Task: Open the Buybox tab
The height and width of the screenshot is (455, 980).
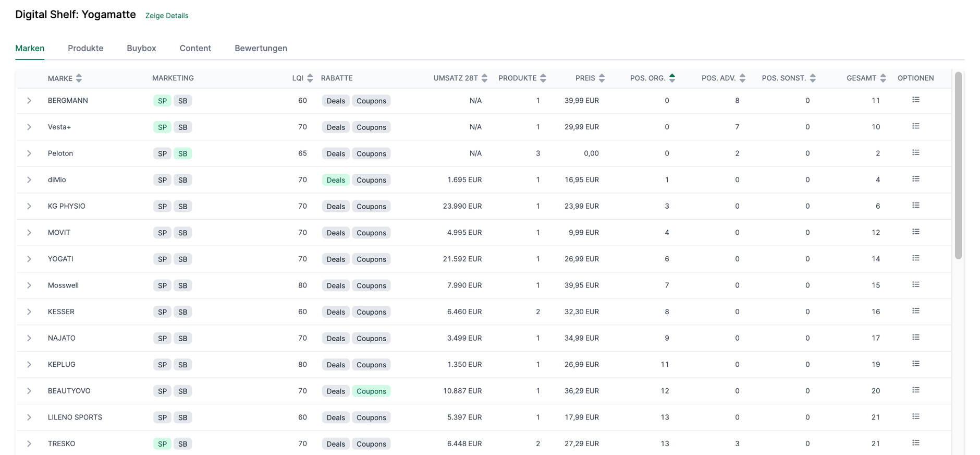Action: [141, 48]
